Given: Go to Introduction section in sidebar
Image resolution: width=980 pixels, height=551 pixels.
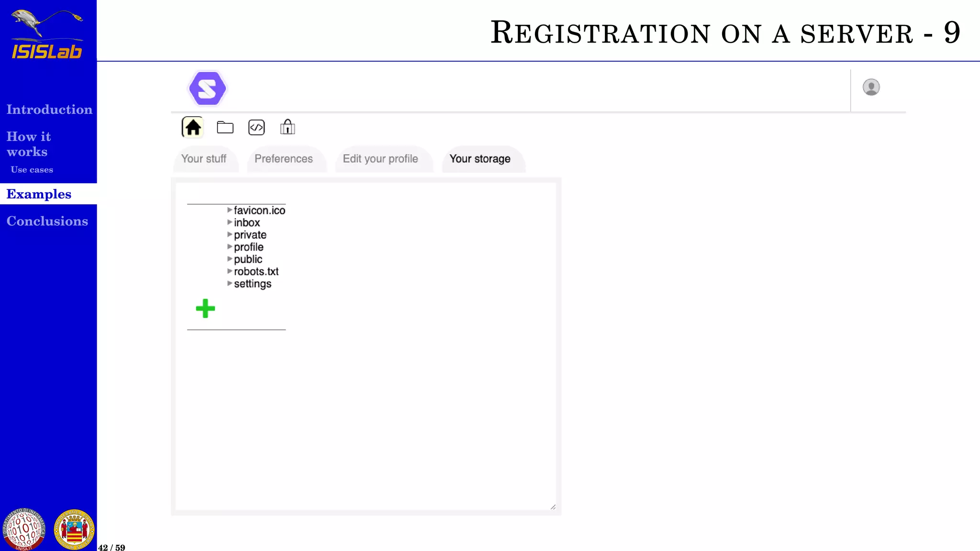Looking at the screenshot, I should [49, 110].
